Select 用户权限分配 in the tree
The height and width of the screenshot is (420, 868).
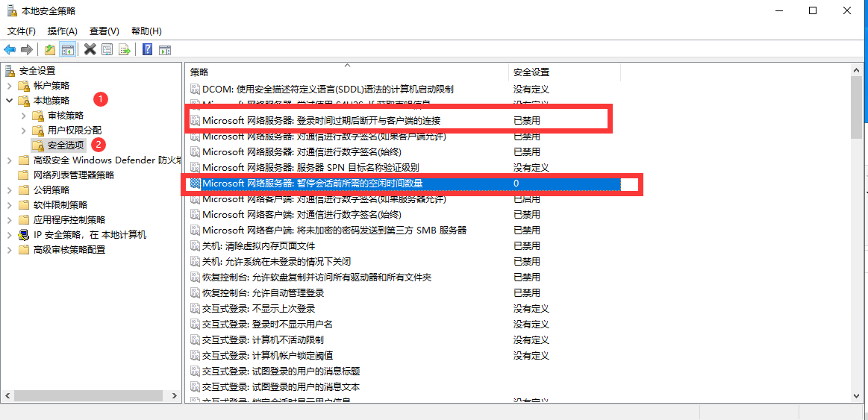(74, 131)
